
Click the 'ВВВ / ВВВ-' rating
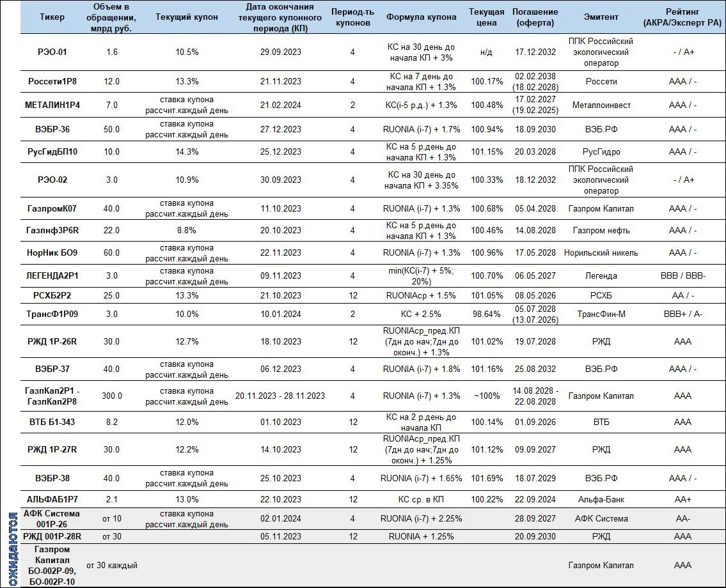tap(683, 275)
